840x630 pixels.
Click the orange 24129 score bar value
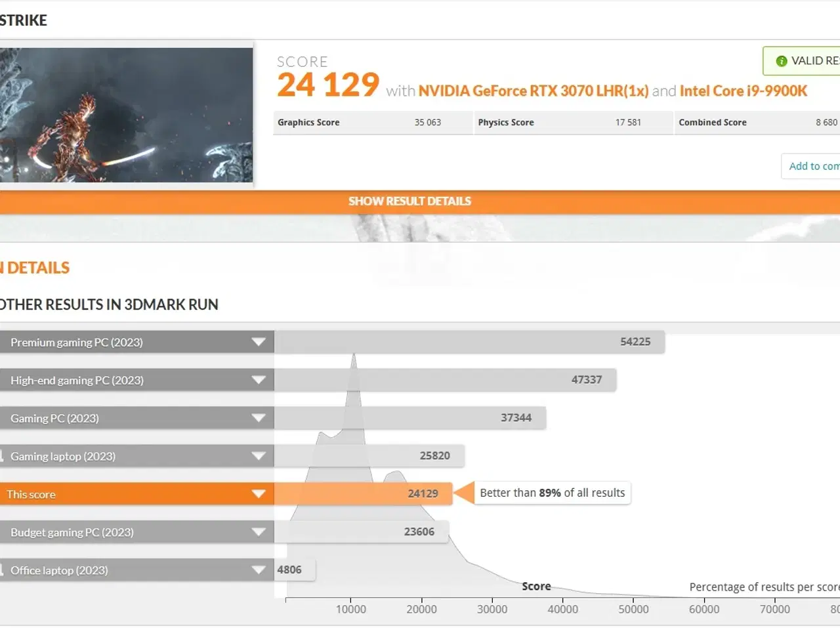(423, 493)
